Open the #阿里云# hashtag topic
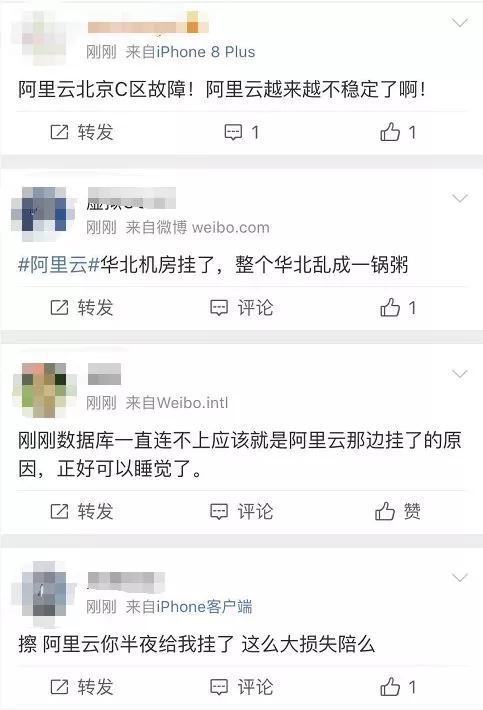 [58, 264]
